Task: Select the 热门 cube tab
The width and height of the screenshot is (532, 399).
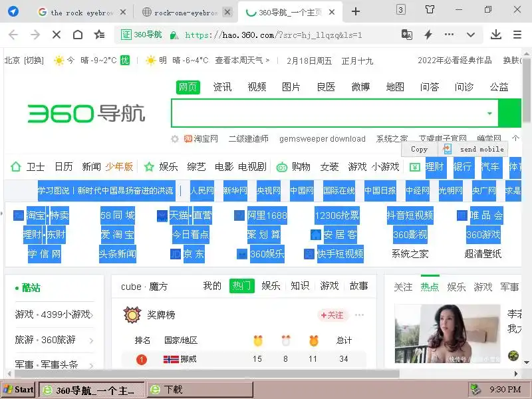Action: tap(241, 286)
